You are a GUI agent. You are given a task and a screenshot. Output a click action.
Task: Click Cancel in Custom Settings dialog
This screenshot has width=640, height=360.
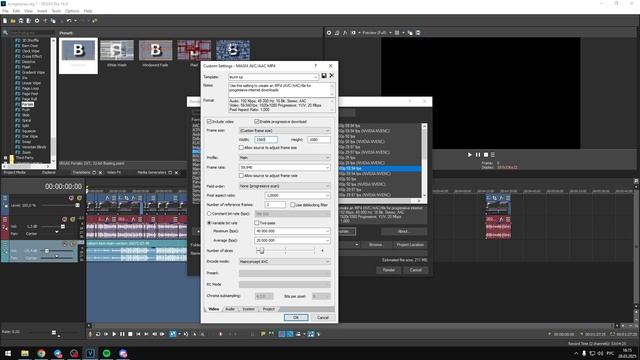point(322,318)
